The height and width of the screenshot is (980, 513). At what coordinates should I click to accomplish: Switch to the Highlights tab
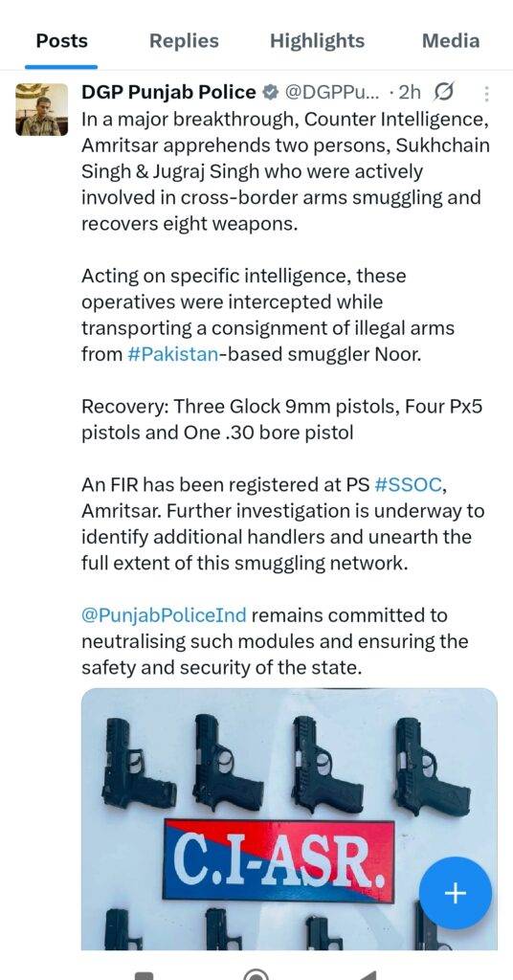(317, 41)
